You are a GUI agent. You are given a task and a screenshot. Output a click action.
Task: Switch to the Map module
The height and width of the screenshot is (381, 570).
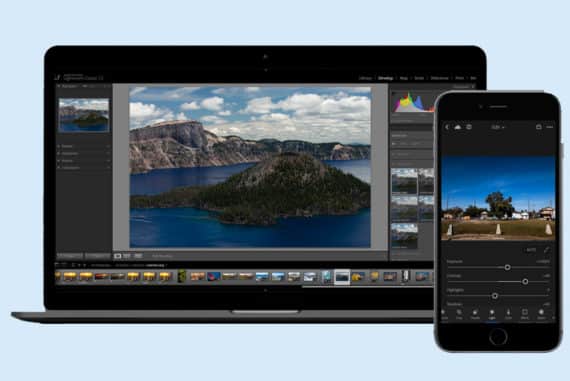click(x=404, y=78)
